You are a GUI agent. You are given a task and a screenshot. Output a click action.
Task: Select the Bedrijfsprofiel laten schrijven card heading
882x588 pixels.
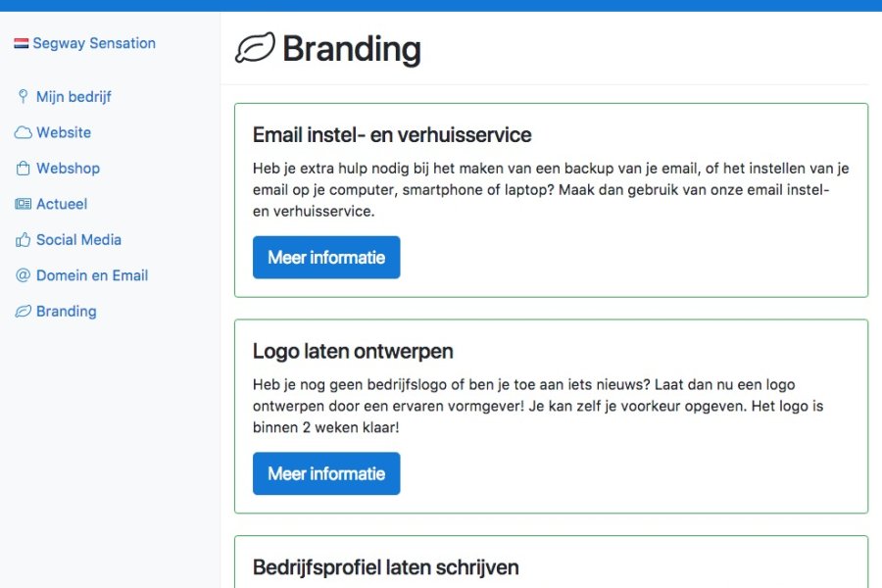(x=385, y=567)
